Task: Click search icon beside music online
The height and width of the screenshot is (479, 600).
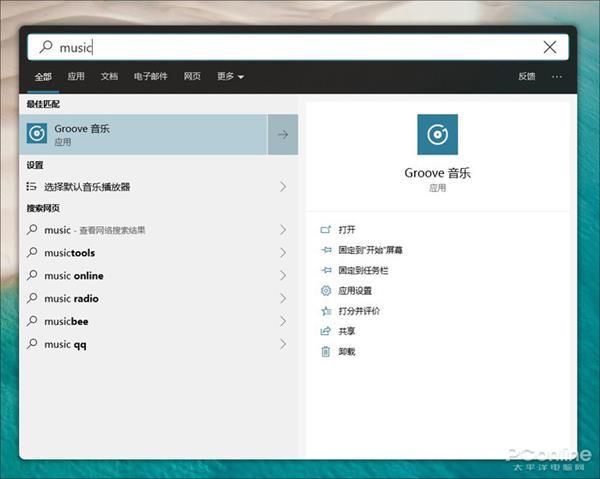Action: [x=33, y=275]
